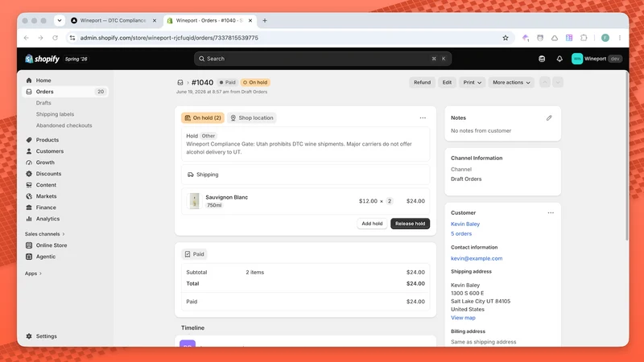The image size is (644, 362).
Task: Click the Wineport store avatar
Action: [577, 59]
